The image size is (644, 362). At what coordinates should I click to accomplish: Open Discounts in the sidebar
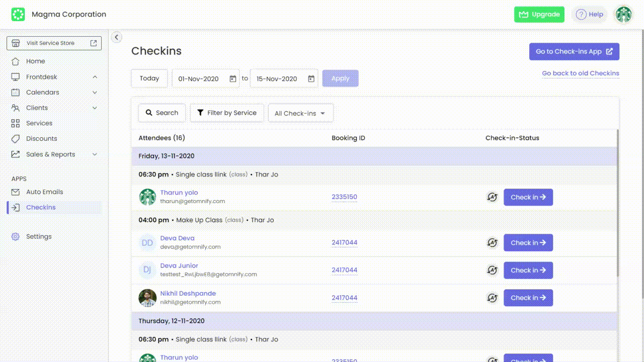click(41, 139)
